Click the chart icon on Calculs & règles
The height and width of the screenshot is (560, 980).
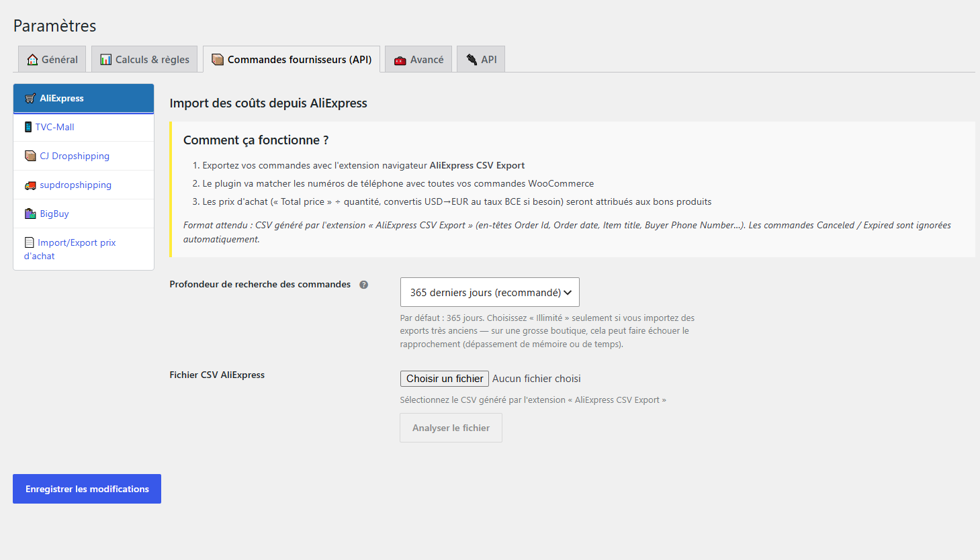point(106,60)
